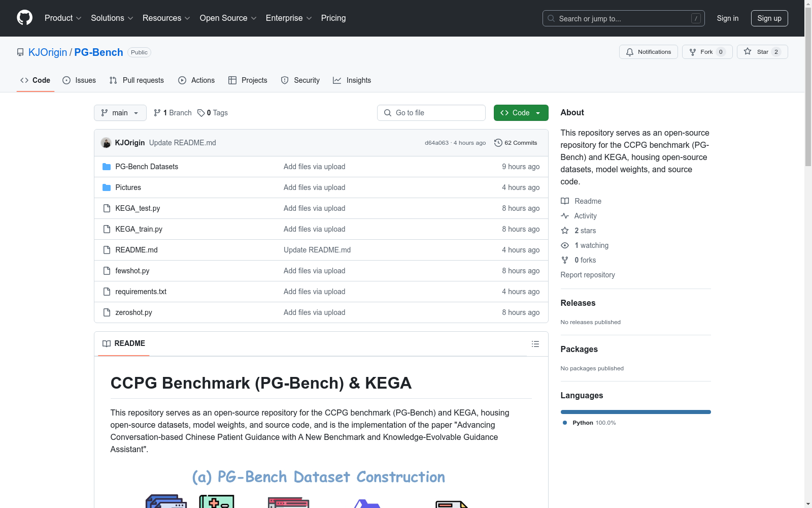Image resolution: width=812 pixels, height=508 pixels.
Task: Open the Insights tab
Action: (352, 80)
